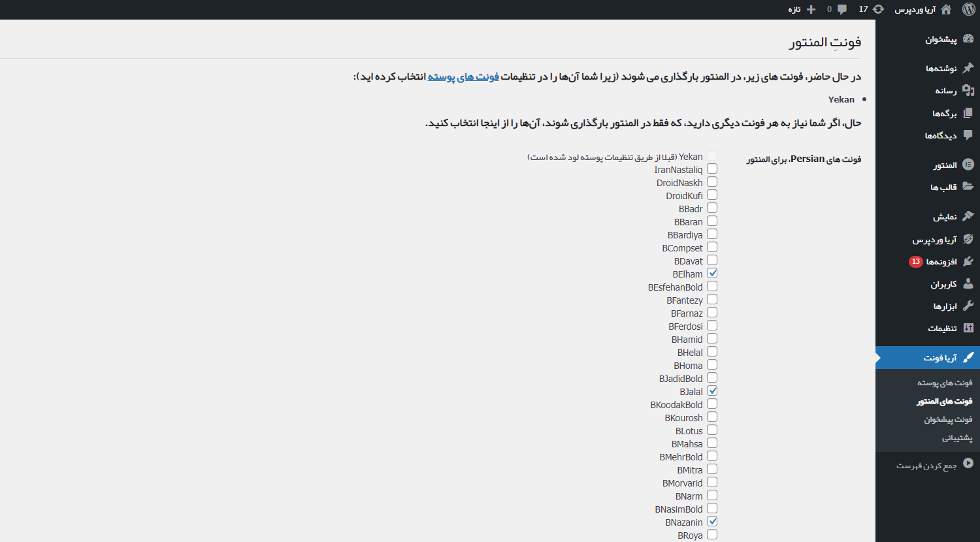This screenshot has height=542, width=980.
Task: Click the user icon beside کاربران
Action: (x=968, y=284)
